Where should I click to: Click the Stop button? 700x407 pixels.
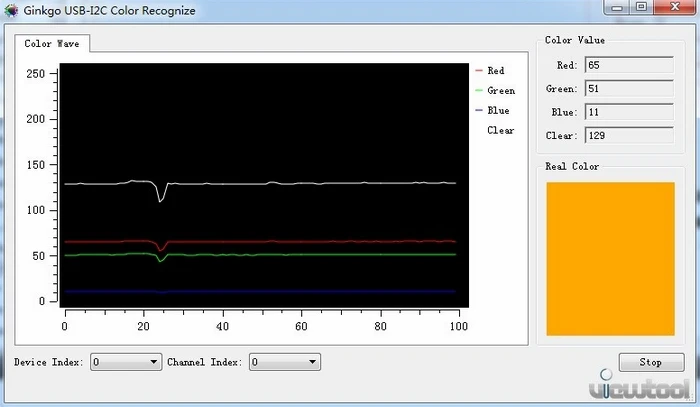(651, 362)
